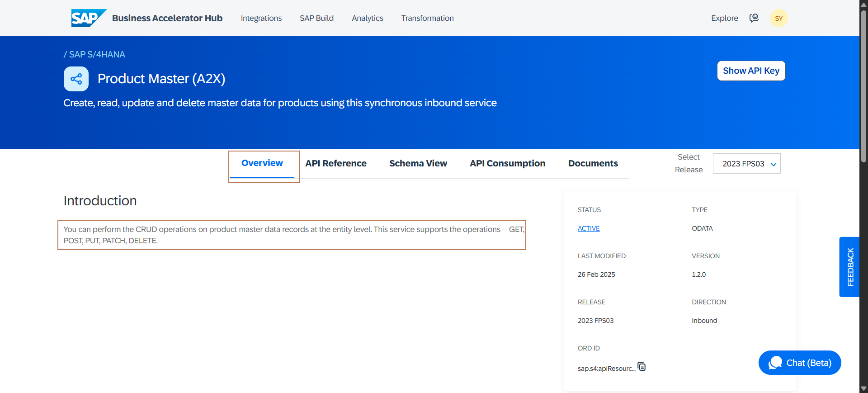The height and width of the screenshot is (393, 868).
Task: Switch to the Schema View tab
Action: click(x=418, y=163)
